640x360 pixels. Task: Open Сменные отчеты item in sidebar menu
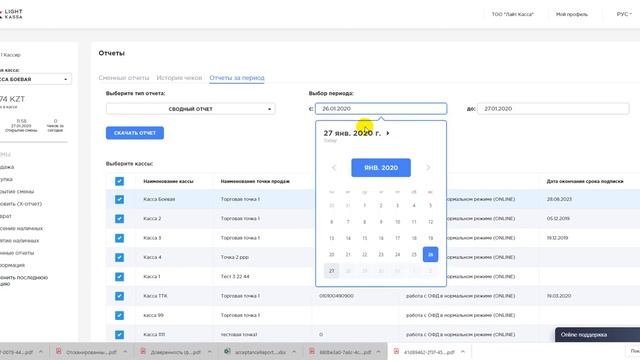coord(17,253)
